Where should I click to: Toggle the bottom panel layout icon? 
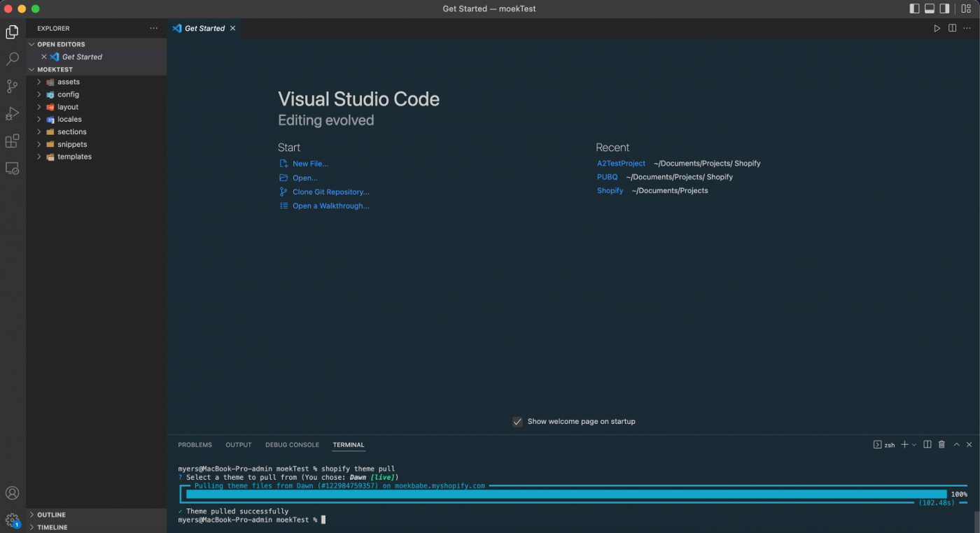930,9
